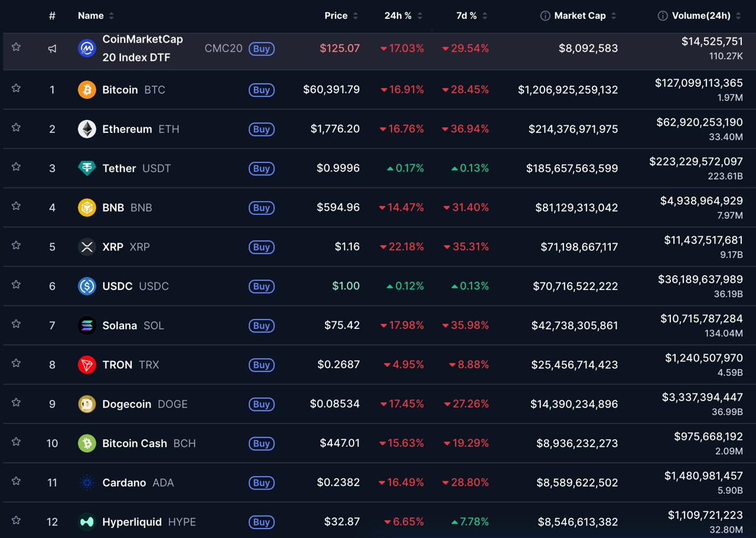756x538 pixels.
Task: Click the Dogecoin logo icon
Action: click(87, 404)
